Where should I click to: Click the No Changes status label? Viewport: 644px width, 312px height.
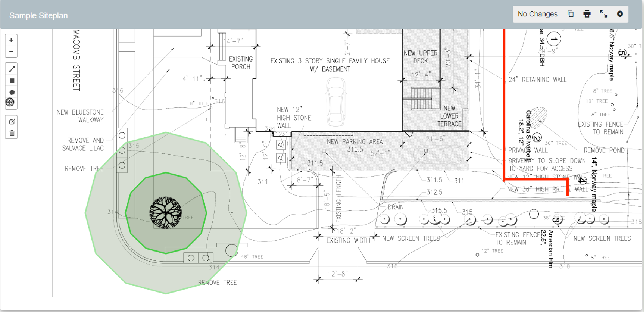(x=537, y=14)
